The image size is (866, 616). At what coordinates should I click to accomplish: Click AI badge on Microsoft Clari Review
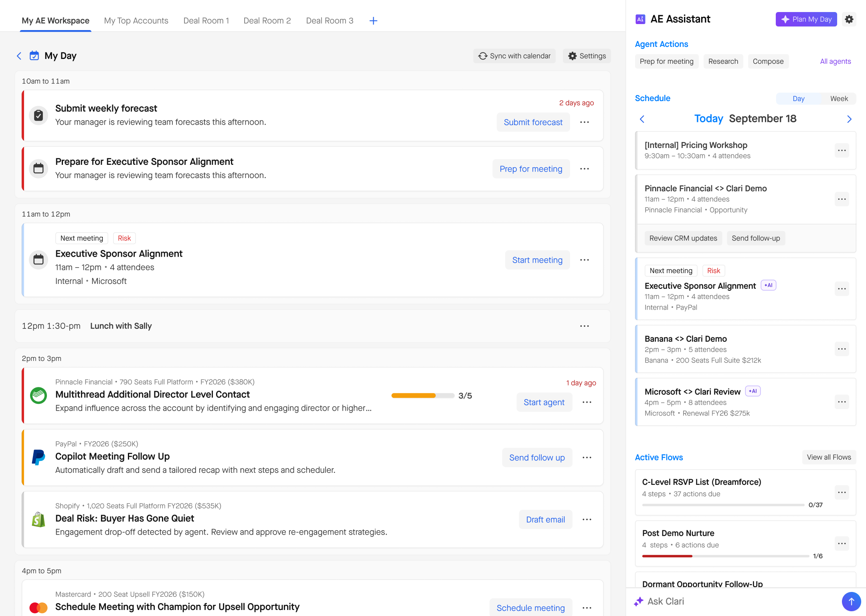click(753, 391)
